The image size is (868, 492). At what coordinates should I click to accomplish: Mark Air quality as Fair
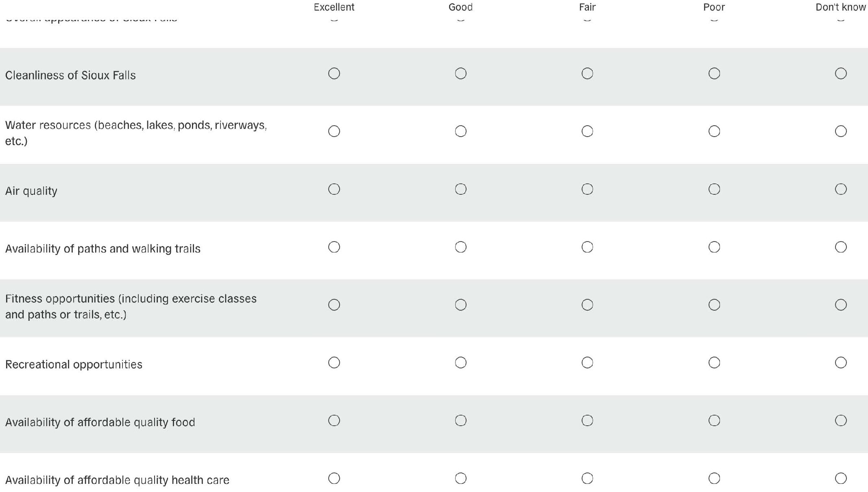(x=587, y=189)
